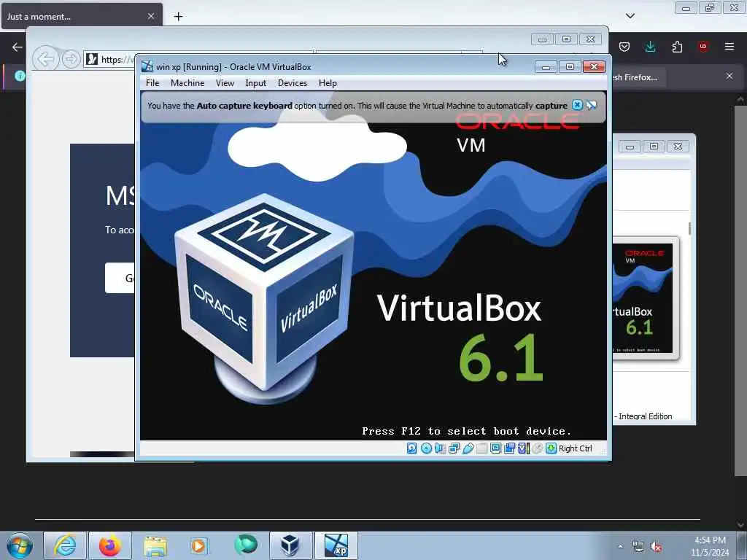The width and height of the screenshot is (747, 560).
Task: Open Internet Explorer from the taskbar
Action: (65, 545)
